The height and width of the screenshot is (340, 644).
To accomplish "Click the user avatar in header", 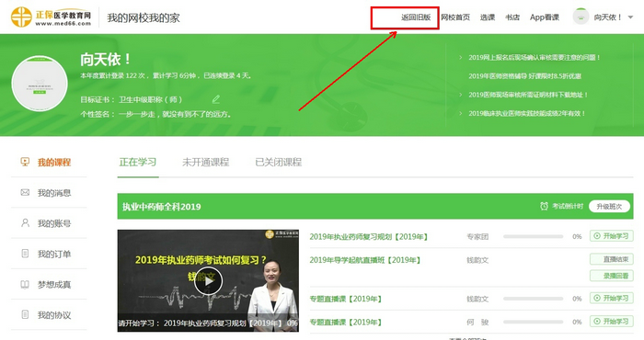I will tap(581, 17).
